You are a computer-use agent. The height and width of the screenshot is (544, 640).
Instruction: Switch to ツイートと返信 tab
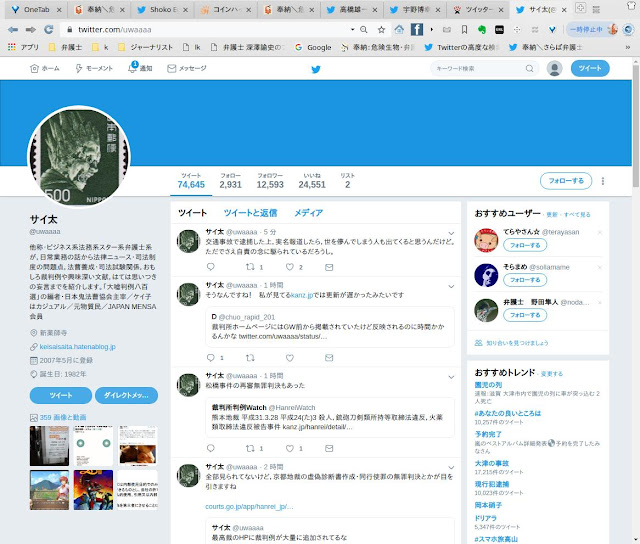coord(250,213)
